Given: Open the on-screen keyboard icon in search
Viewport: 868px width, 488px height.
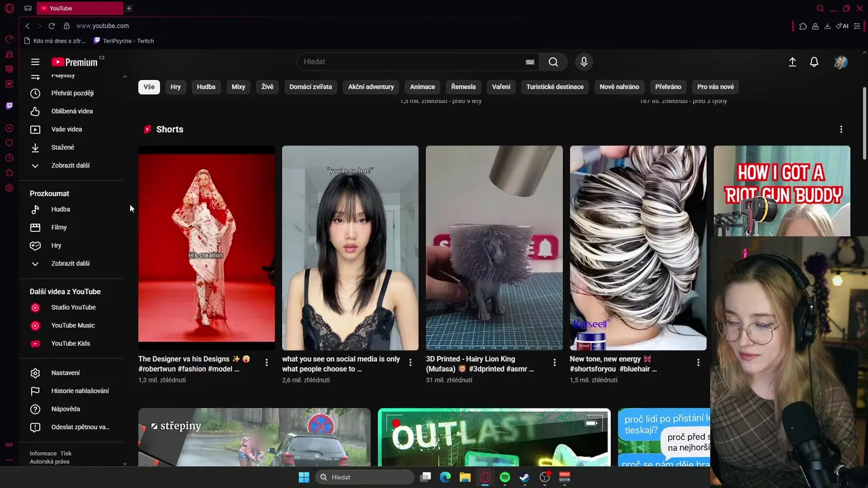Looking at the screenshot, I should 530,62.
